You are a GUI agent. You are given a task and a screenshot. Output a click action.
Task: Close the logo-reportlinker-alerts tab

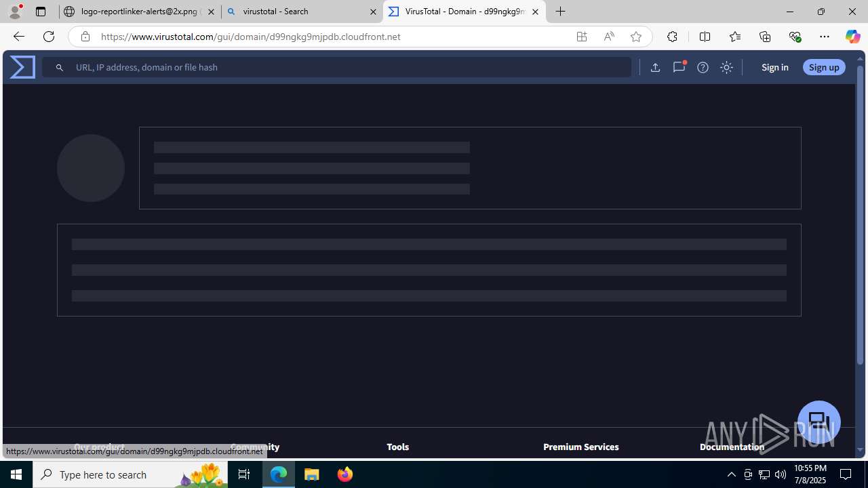(x=211, y=12)
